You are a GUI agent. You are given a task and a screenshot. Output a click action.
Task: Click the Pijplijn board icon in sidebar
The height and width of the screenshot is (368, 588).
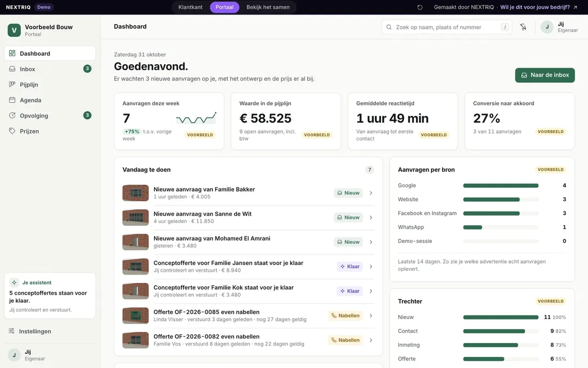pyautogui.click(x=12, y=85)
